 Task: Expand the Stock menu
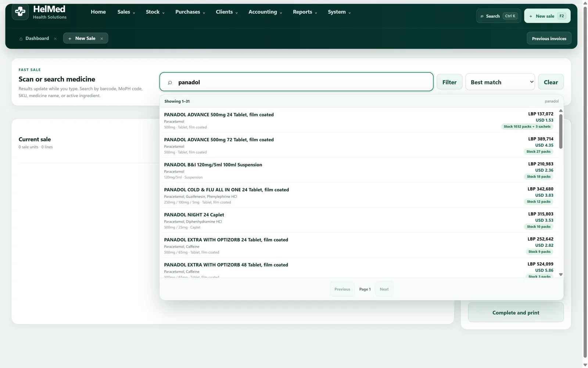[x=155, y=12]
